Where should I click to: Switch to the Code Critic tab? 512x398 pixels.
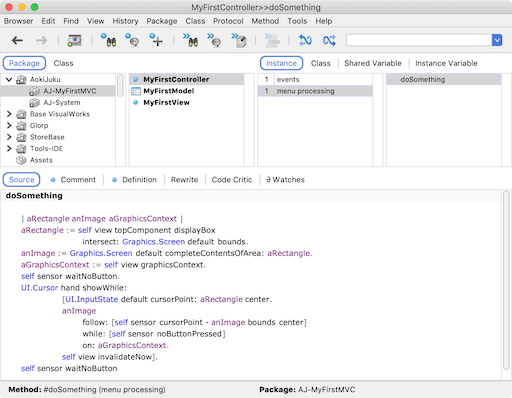232,180
